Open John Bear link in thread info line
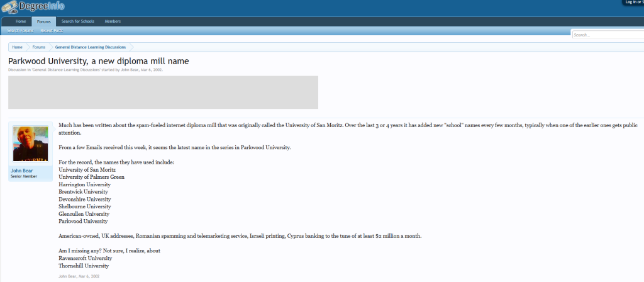 [130, 70]
